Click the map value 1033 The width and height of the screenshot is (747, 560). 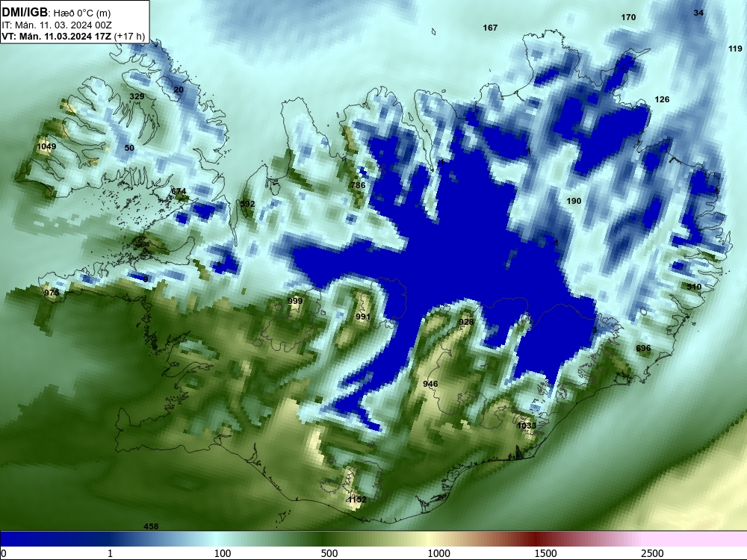click(x=527, y=426)
